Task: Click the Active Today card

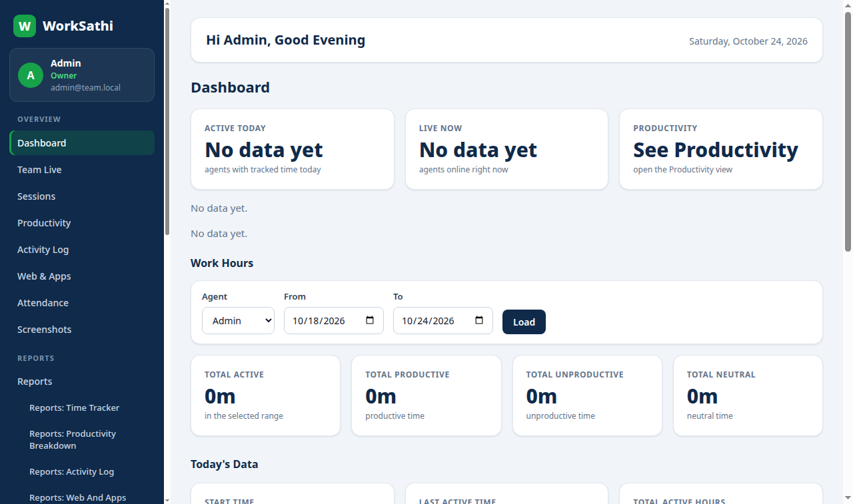Action: coord(293,149)
